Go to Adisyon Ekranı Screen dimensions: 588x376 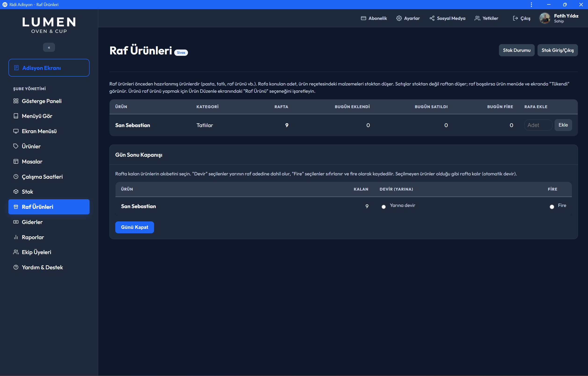[x=49, y=68]
